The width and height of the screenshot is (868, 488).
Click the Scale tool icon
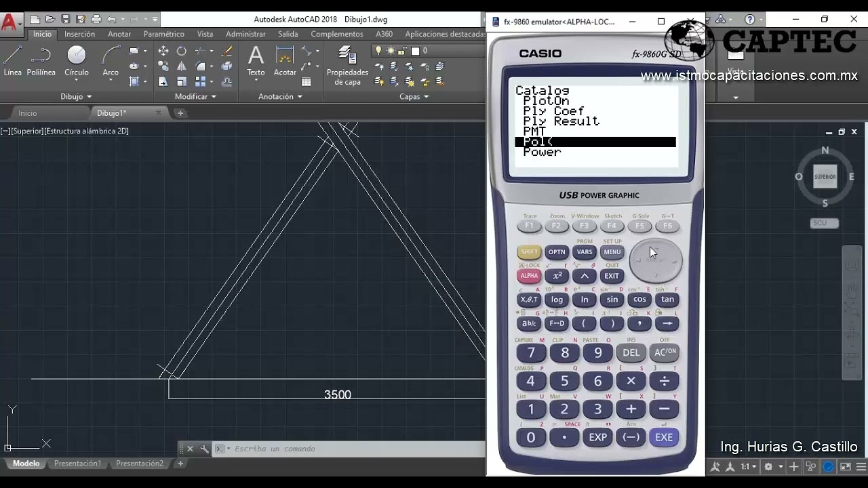coord(182,81)
